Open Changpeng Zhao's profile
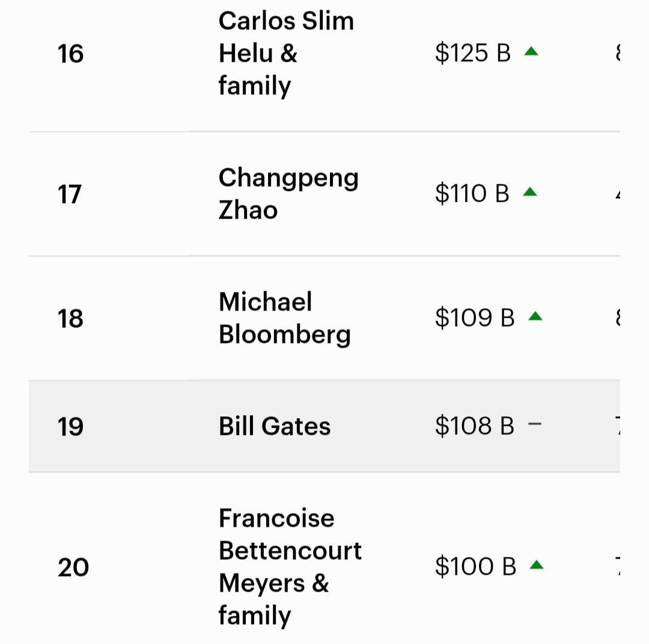The height and width of the screenshot is (644, 649). tap(288, 193)
